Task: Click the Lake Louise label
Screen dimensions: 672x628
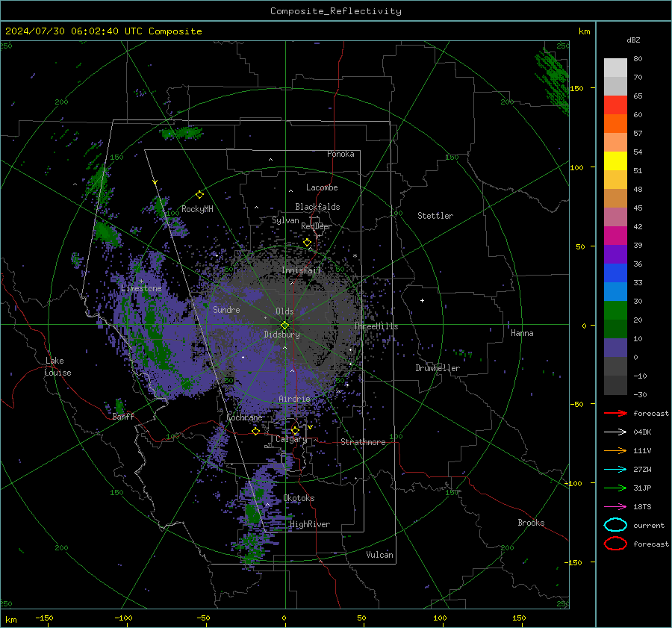Action: click(57, 367)
